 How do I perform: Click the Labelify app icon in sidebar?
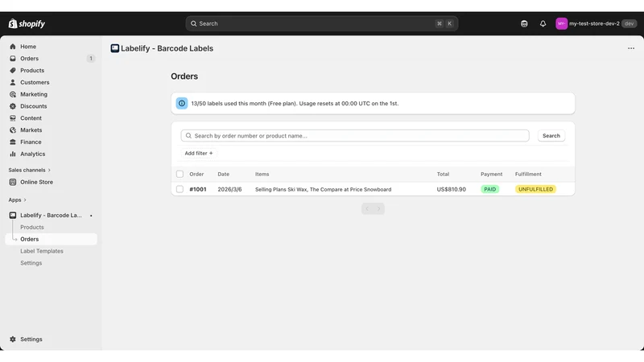pos(13,216)
